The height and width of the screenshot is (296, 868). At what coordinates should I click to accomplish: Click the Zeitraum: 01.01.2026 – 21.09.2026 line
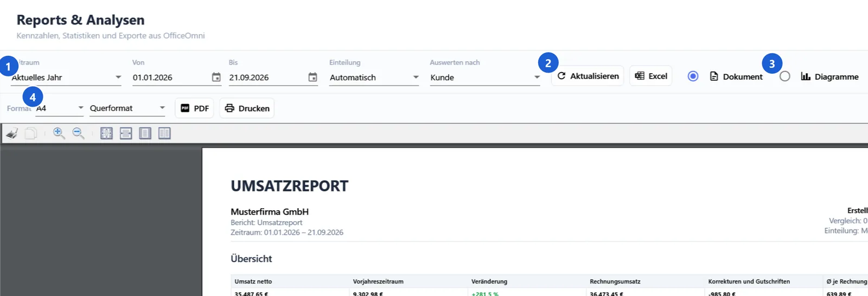[287, 232]
